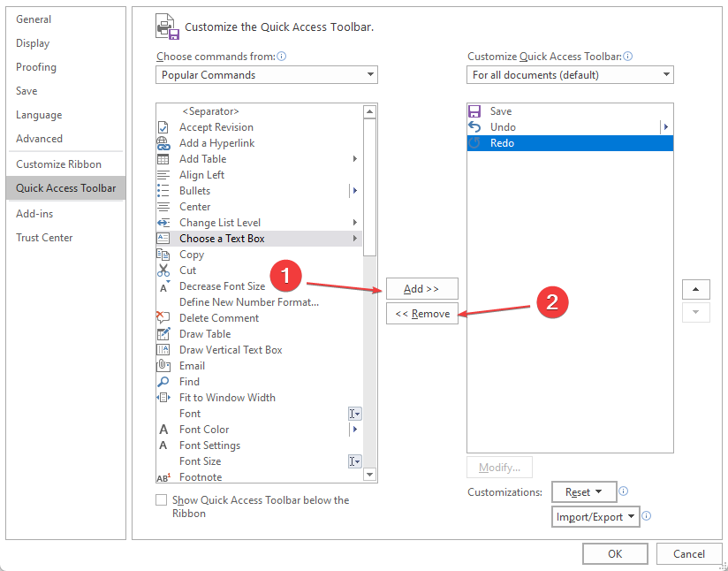Click the Decrease Font Size icon
This screenshot has height=571, width=728.
point(164,286)
